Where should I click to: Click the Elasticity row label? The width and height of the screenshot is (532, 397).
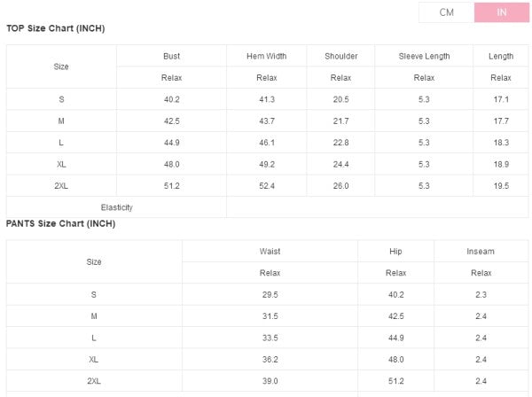coord(116,207)
